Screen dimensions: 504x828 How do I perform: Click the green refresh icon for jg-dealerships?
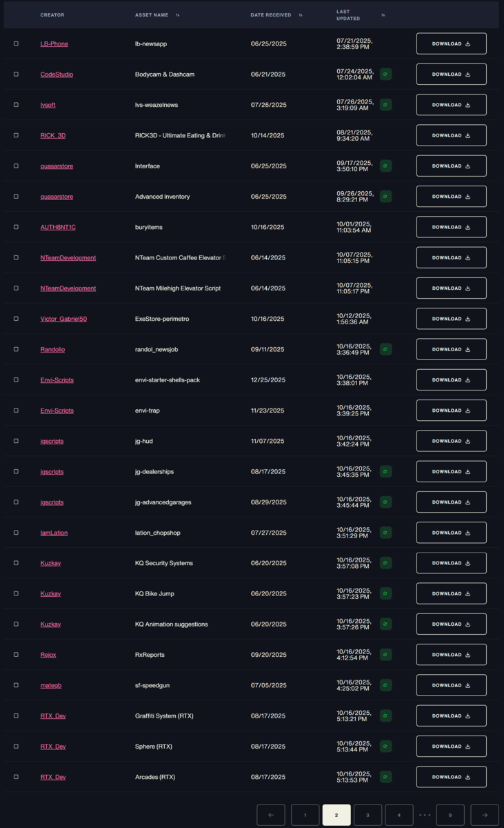tap(386, 471)
